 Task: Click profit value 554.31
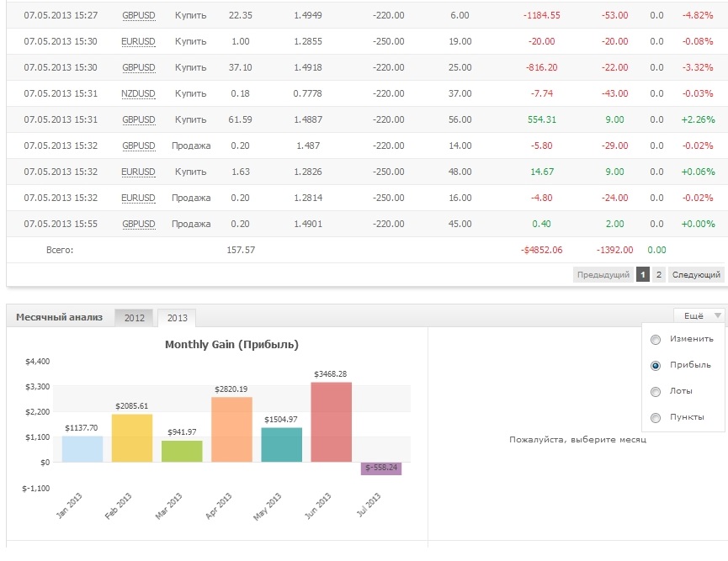542,119
